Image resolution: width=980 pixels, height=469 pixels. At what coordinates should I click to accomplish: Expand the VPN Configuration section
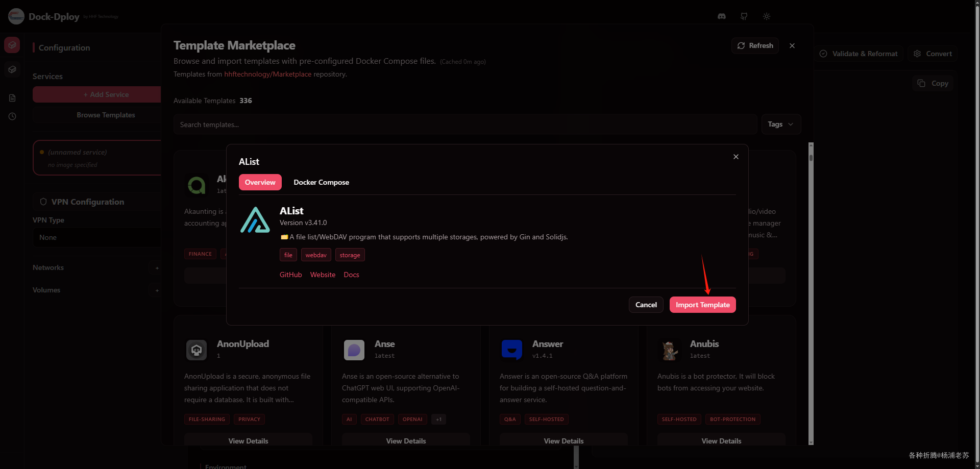(x=97, y=202)
